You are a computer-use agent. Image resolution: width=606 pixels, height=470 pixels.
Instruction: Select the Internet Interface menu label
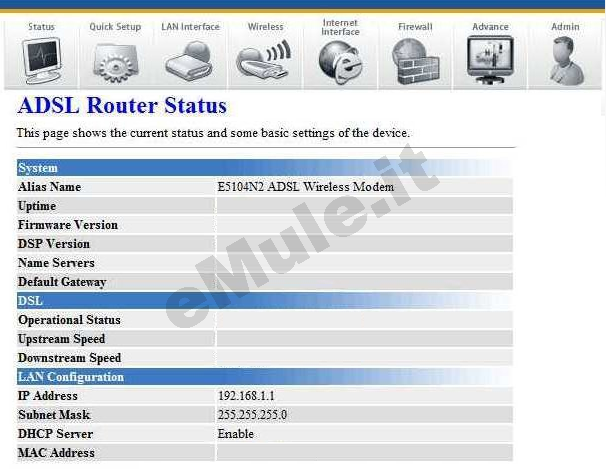[340, 27]
